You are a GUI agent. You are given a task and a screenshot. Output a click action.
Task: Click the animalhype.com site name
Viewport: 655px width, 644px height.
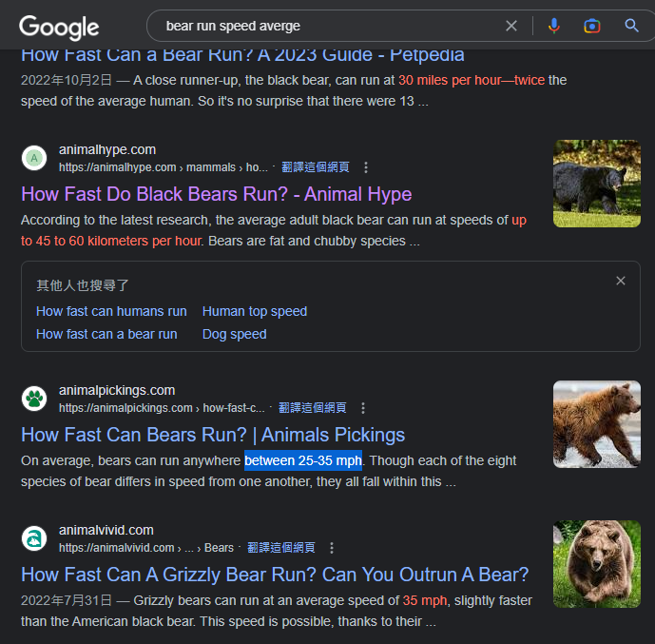[x=107, y=149]
